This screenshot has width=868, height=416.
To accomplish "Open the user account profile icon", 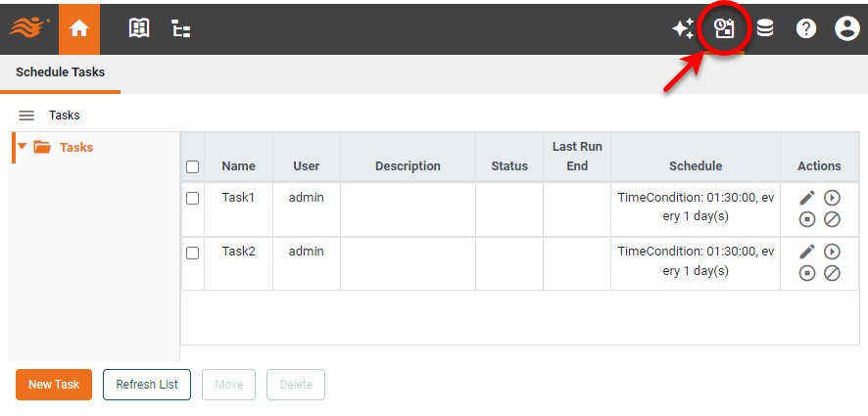I will click(x=846, y=29).
